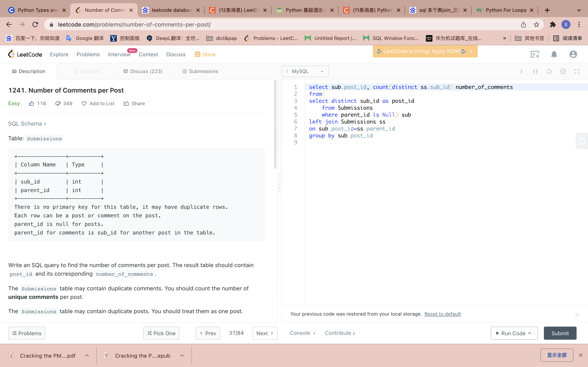Expand the Console panel
Viewport: 588px width, 367px height.
pos(302,333)
